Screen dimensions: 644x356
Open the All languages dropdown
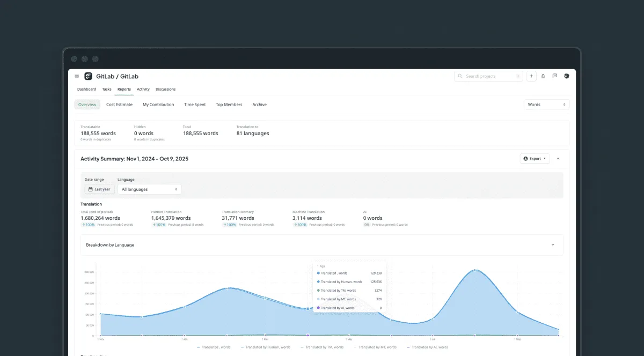[149, 189]
